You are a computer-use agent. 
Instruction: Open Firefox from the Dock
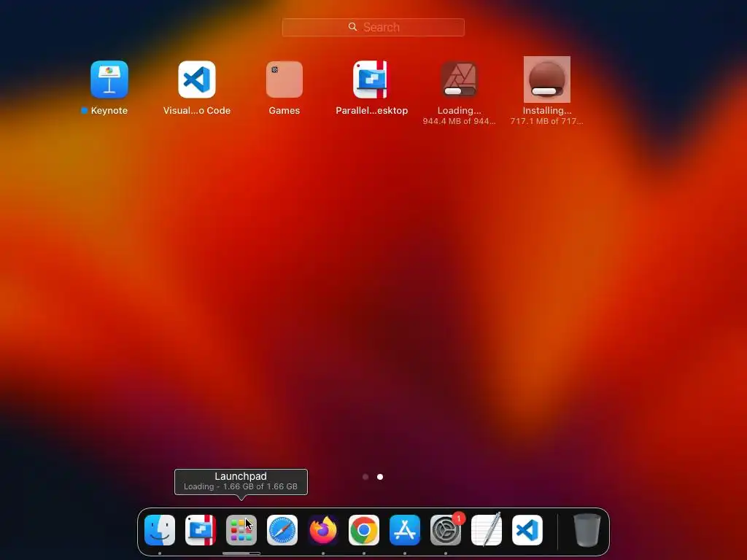tap(323, 530)
